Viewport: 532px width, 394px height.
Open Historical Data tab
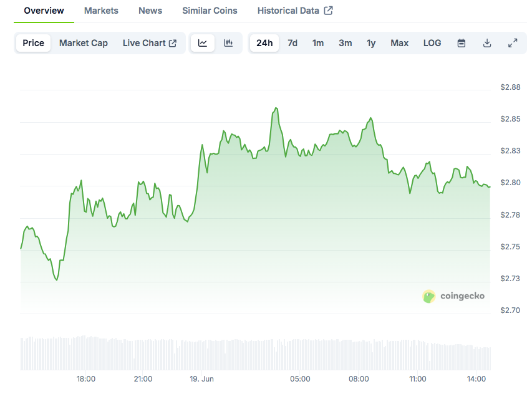click(295, 11)
